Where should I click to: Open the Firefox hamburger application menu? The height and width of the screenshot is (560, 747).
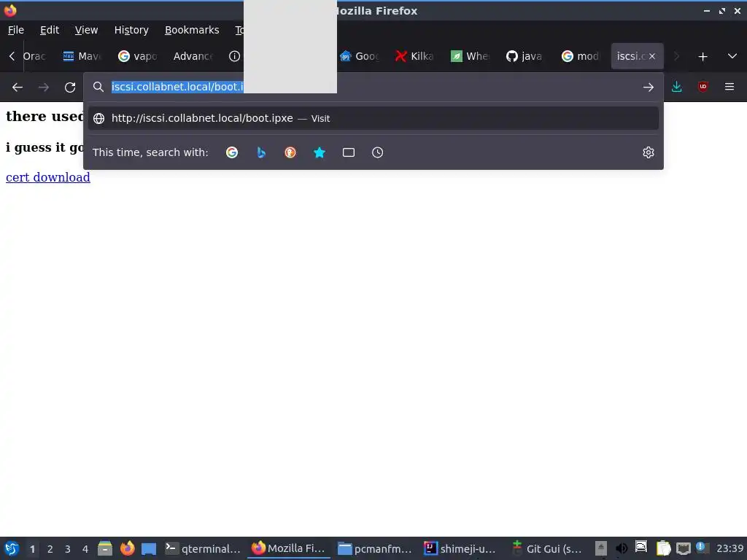[729, 87]
